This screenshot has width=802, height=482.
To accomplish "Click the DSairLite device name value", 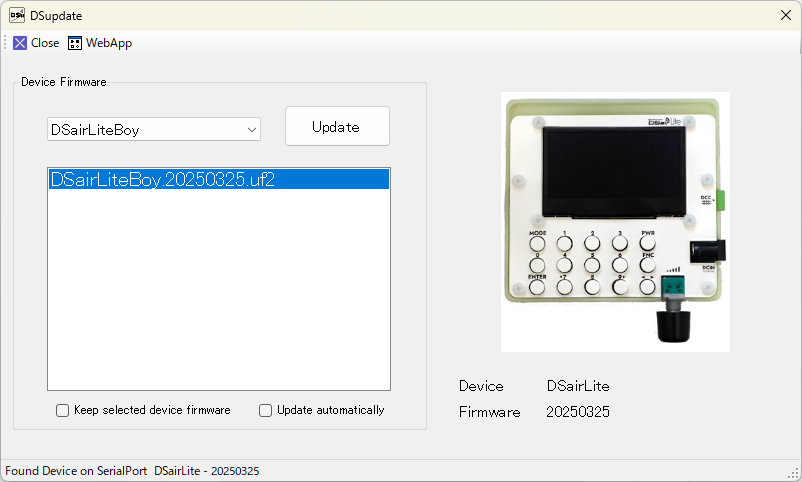I will (x=578, y=386).
